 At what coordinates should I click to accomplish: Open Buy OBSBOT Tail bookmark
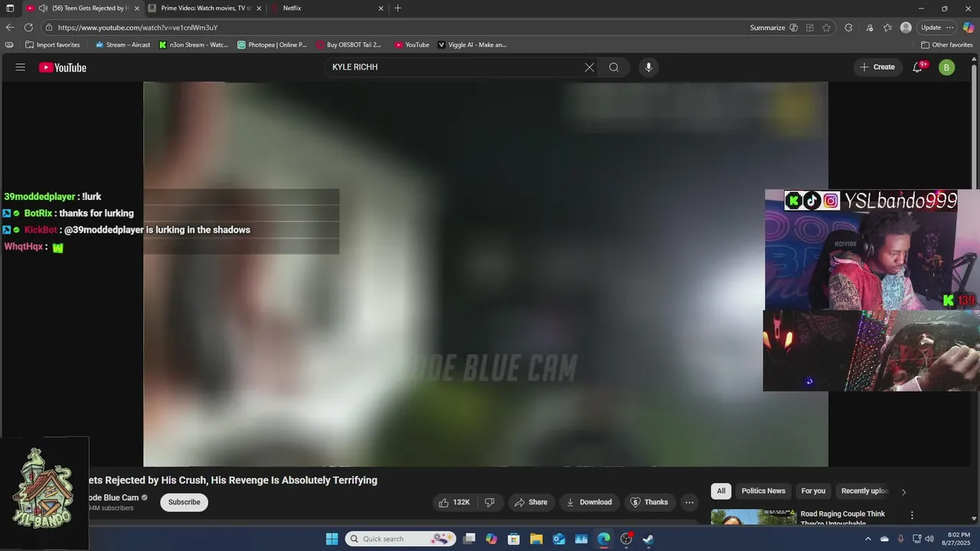(348, 44)
